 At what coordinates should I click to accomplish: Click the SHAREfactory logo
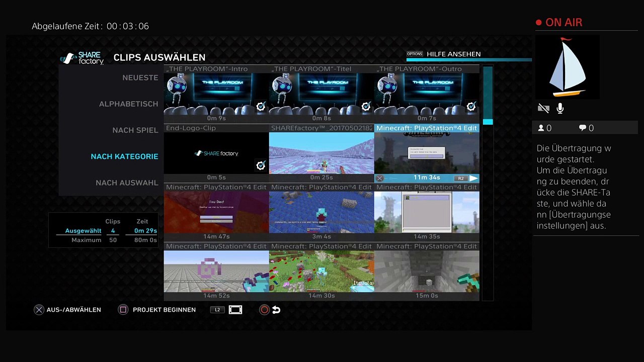82,58
